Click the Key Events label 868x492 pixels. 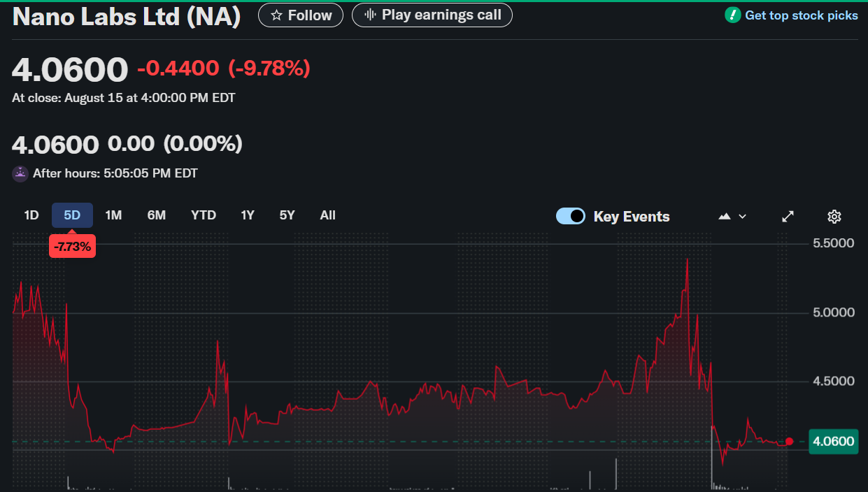pos(632,217)
